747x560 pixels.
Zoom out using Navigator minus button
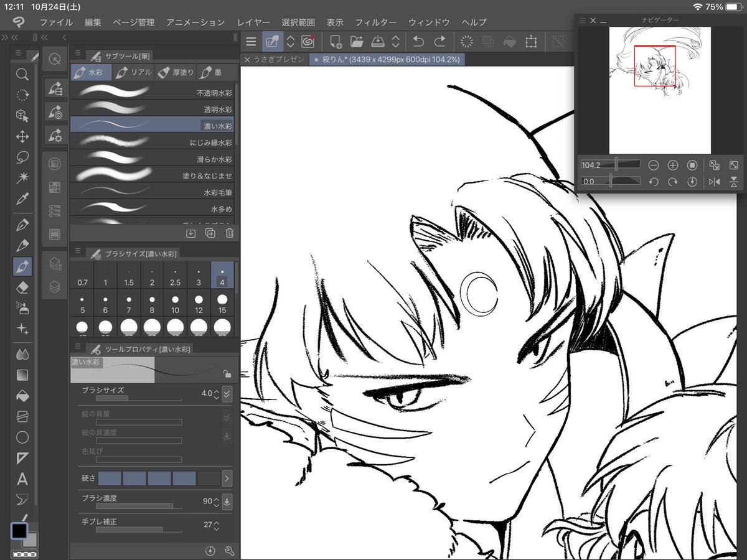point(654,165)
